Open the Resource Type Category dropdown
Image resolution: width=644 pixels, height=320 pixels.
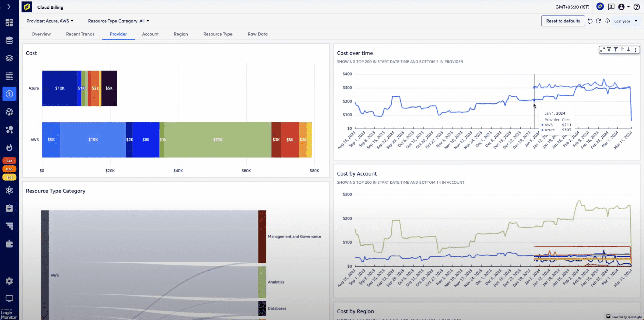click(118, 21)
